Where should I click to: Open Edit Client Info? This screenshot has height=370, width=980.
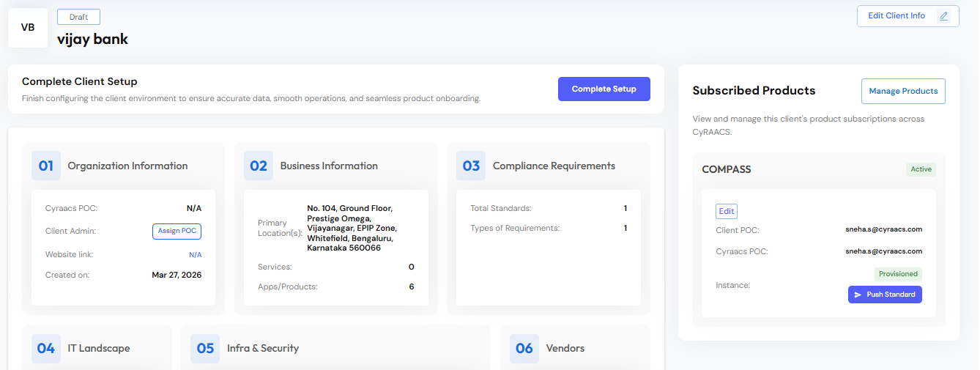pyautogui.click(x=907, y=16)
